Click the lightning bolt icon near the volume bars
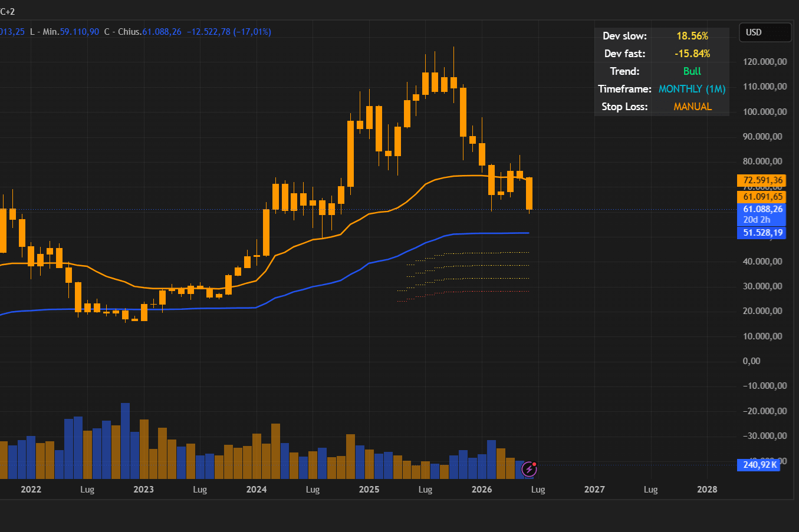Image resolution: width=799 pixels, height=532 pixels. pos(530,469)
